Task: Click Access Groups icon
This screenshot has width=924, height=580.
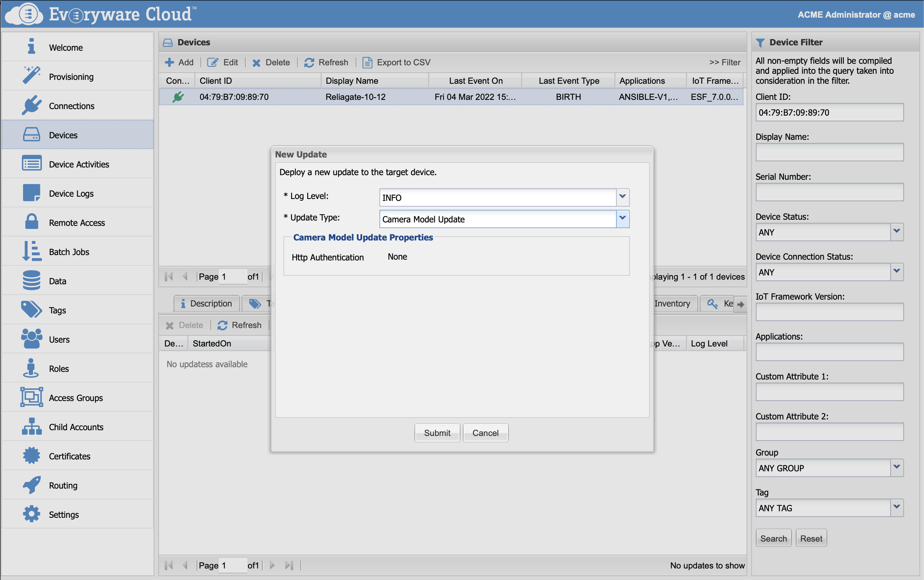Action: 31,397
